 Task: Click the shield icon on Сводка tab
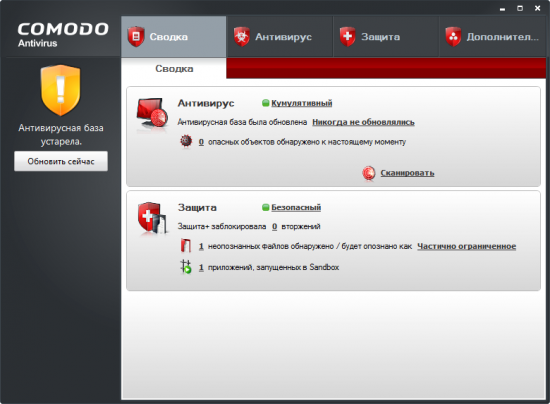(136, 36)
